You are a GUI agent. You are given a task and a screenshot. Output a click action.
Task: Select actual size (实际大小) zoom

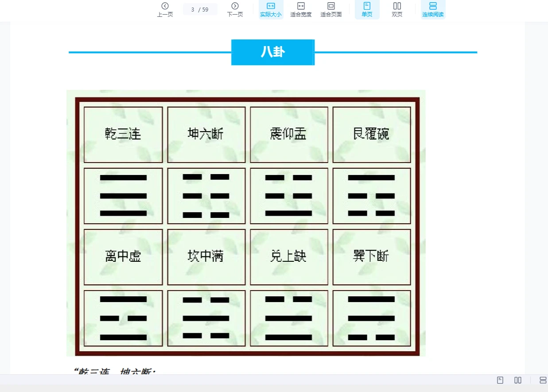[271, 9]
